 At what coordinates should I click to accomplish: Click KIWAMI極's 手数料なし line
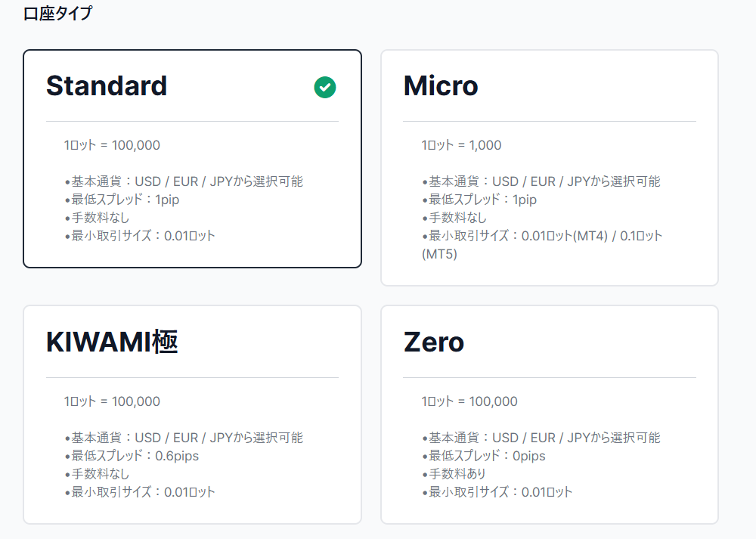pos(97,474)
